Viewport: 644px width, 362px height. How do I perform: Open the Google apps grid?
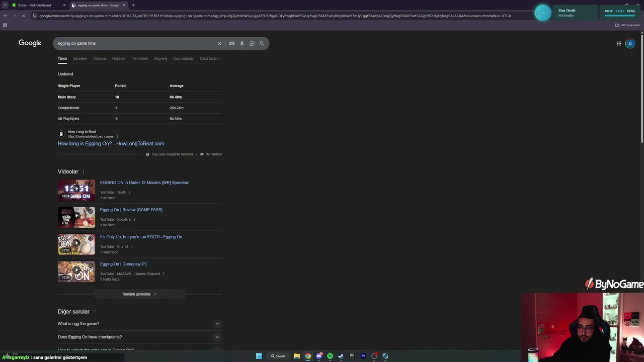pos(619,43)
